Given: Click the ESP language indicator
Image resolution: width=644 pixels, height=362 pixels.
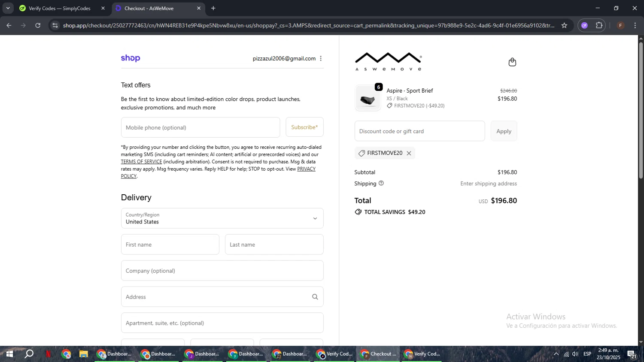Looking at the screenshot, I should pyautogui.click(x=587, y=354).
